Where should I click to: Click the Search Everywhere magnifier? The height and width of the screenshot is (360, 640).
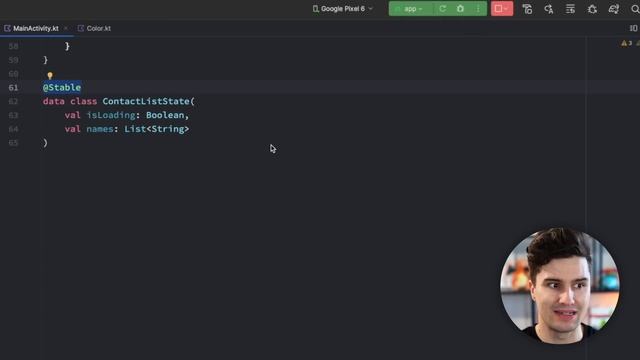(635, 9)
